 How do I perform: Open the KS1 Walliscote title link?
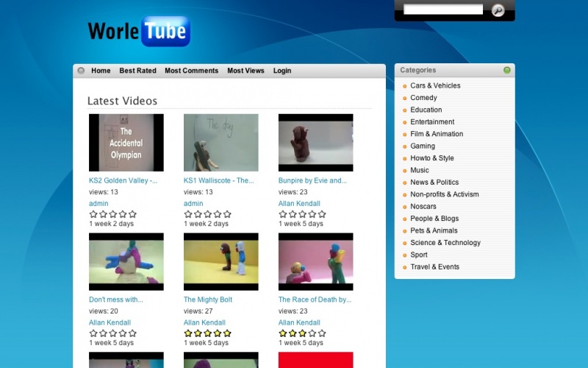pyautogui.click(x=218, y=180)
